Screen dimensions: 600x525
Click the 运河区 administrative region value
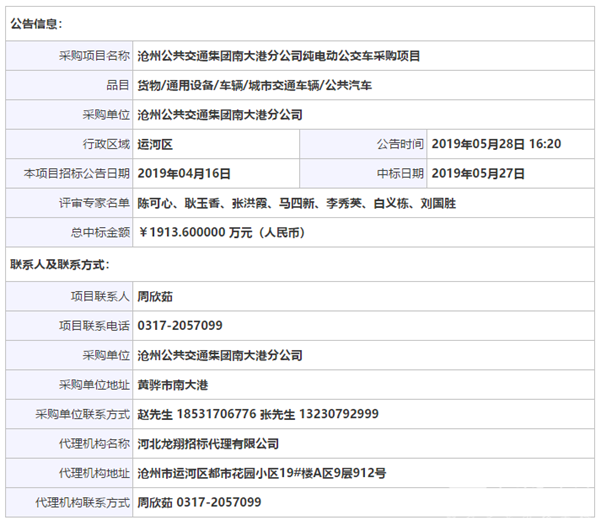(155, 144)
